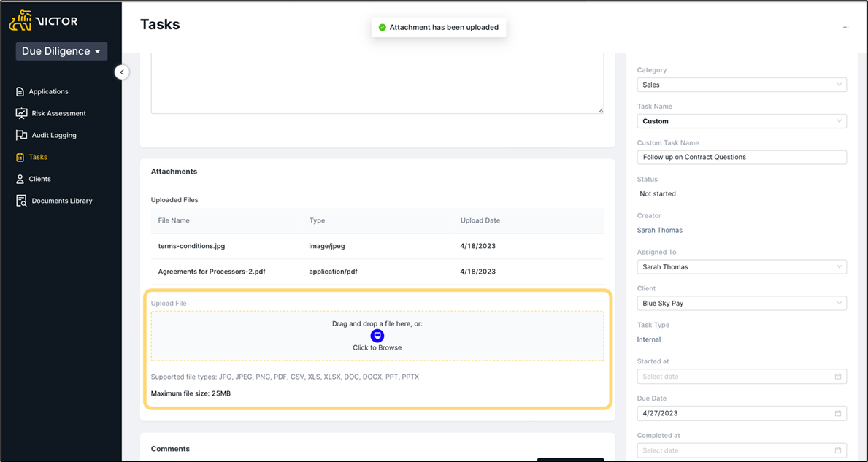Click the Audit Logging flag icon
The height and width of the screenshot is (462, 868).
(x=22, y=135)
